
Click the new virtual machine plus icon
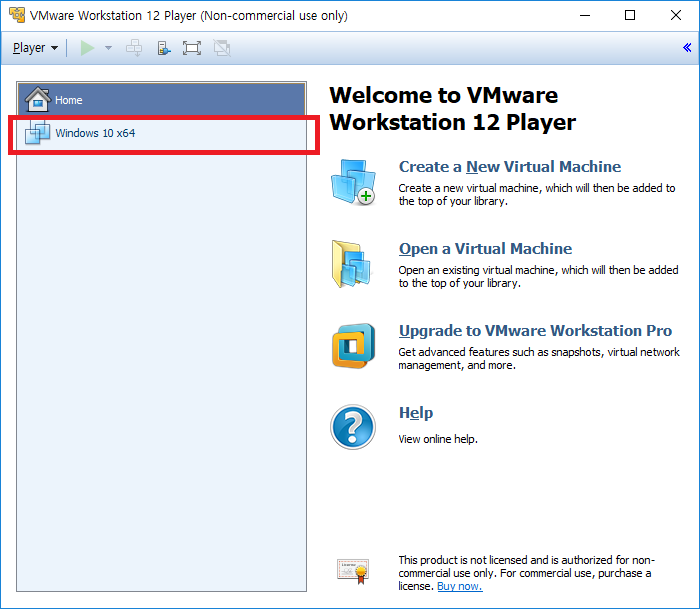point(353,182)
